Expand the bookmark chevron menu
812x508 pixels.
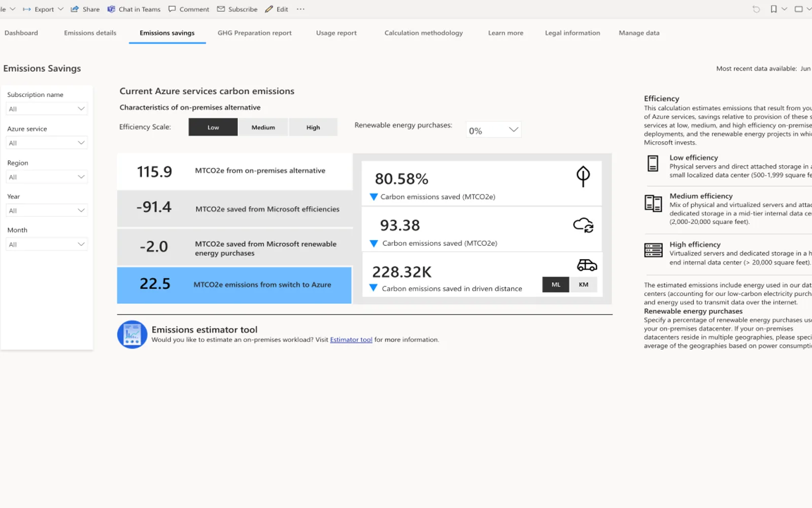[784, 9]
